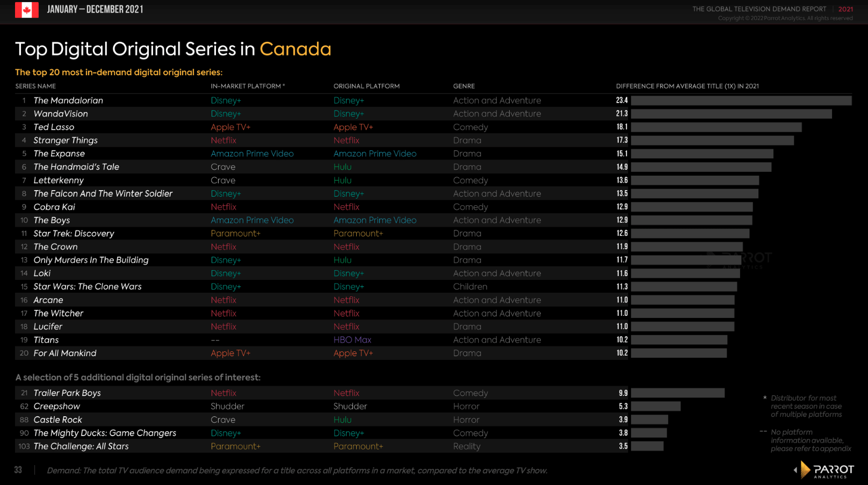The image size is (868, 485).
Task: Click the Trailer Park Boys title
Action: [67, 393]
